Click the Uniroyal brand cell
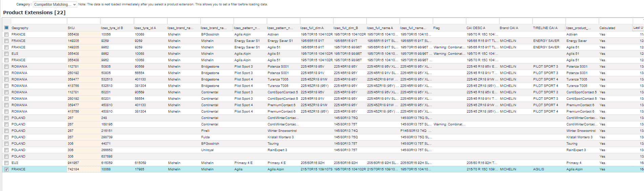Image resolution: width=644 pixels, height=191 pixels. [207, 150]
